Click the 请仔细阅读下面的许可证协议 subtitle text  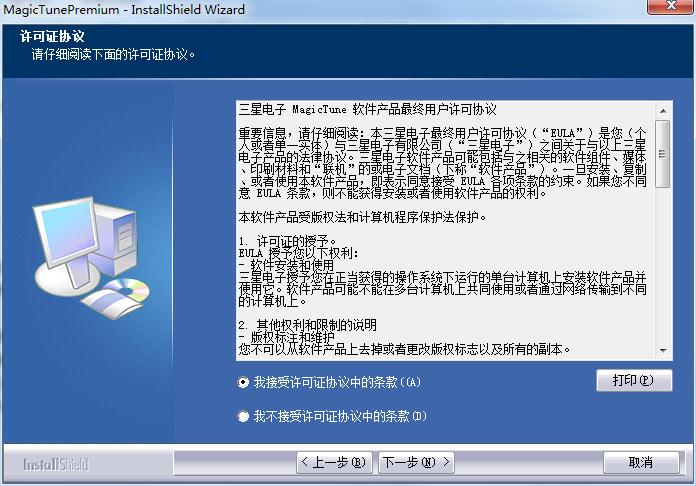[112, 54]
